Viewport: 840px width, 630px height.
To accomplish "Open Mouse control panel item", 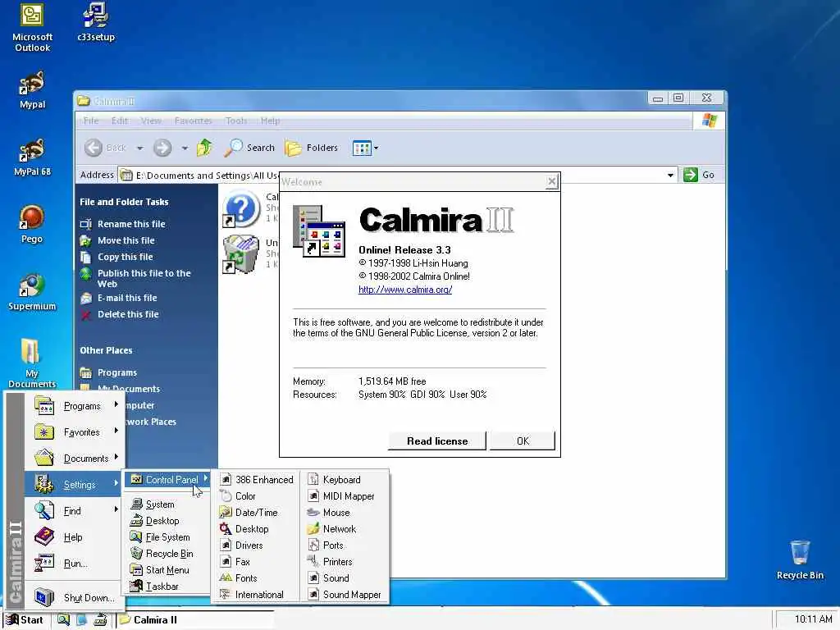I will point(345,512).
